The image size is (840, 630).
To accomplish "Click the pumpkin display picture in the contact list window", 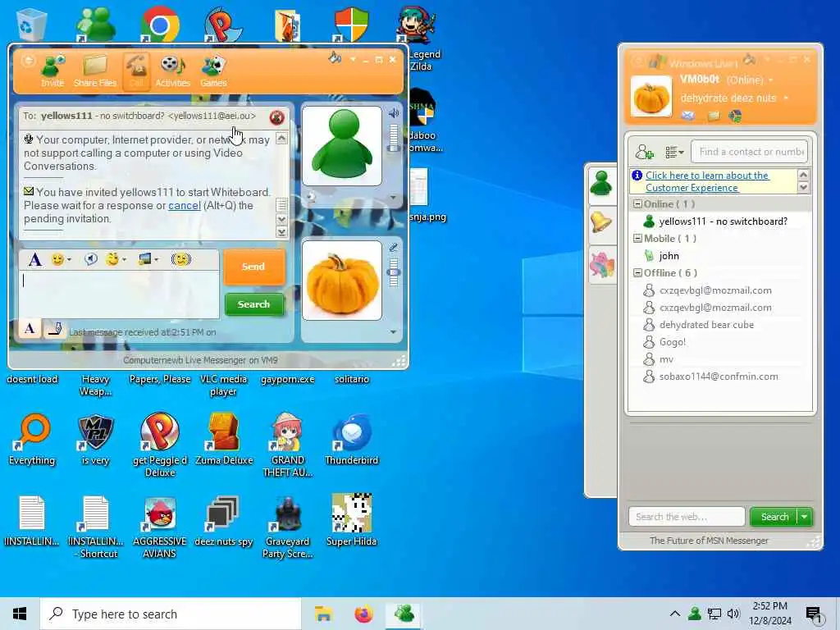I will coord(651,97).
